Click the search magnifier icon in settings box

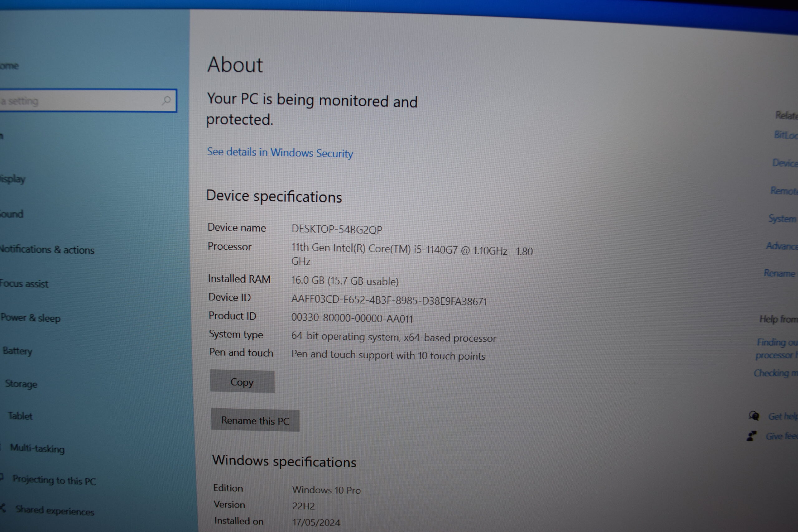(166, 100)
